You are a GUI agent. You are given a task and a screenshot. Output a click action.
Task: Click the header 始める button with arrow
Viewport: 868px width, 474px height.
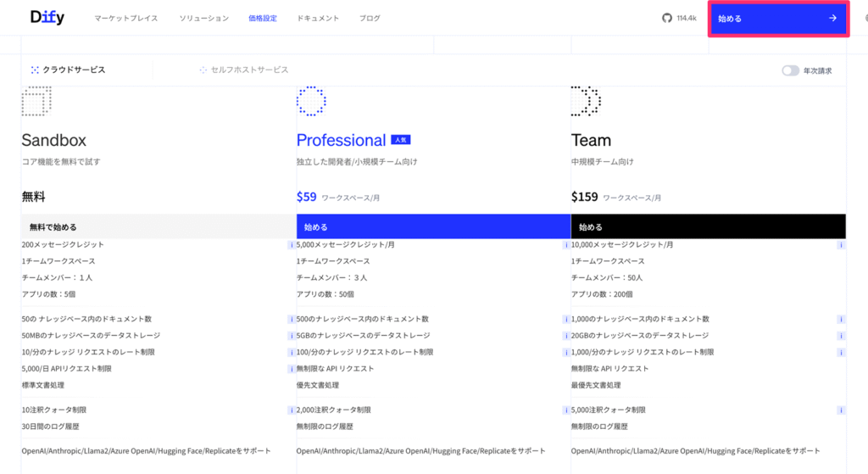[x=778, y=19]
